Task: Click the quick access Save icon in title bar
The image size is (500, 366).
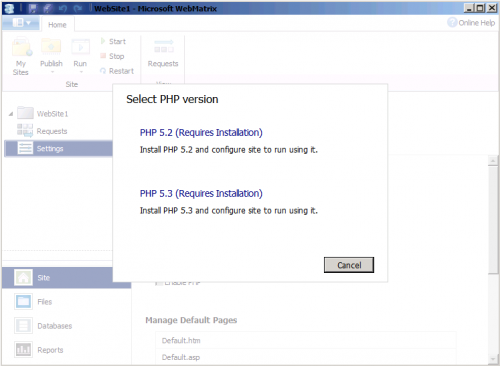Action: click(x=32, y=8)
